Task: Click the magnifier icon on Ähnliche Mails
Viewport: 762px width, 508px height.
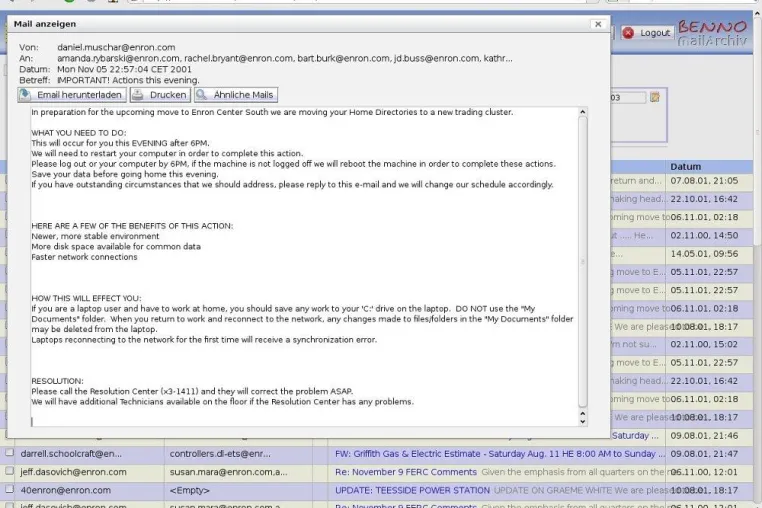Action: [x=202, y=95]
